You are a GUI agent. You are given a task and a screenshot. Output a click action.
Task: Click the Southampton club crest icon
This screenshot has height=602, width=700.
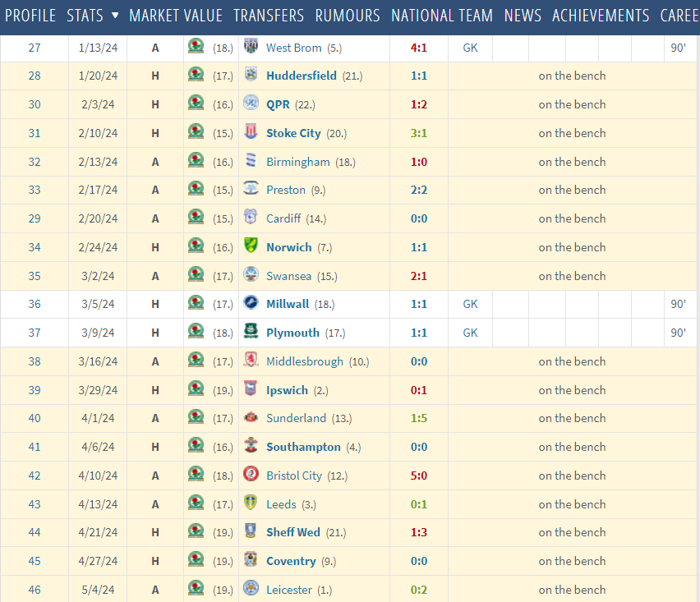coord(251,445)
